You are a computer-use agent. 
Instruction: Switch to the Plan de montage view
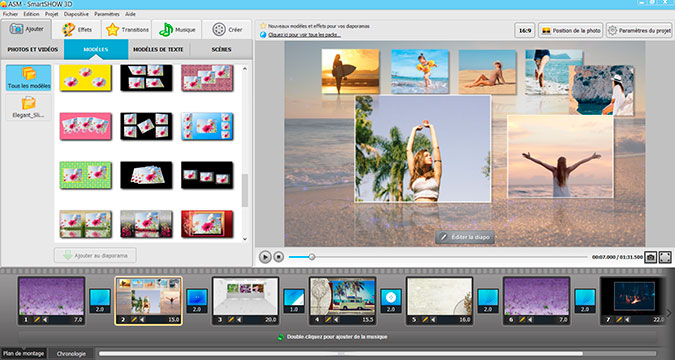point(24,354)
